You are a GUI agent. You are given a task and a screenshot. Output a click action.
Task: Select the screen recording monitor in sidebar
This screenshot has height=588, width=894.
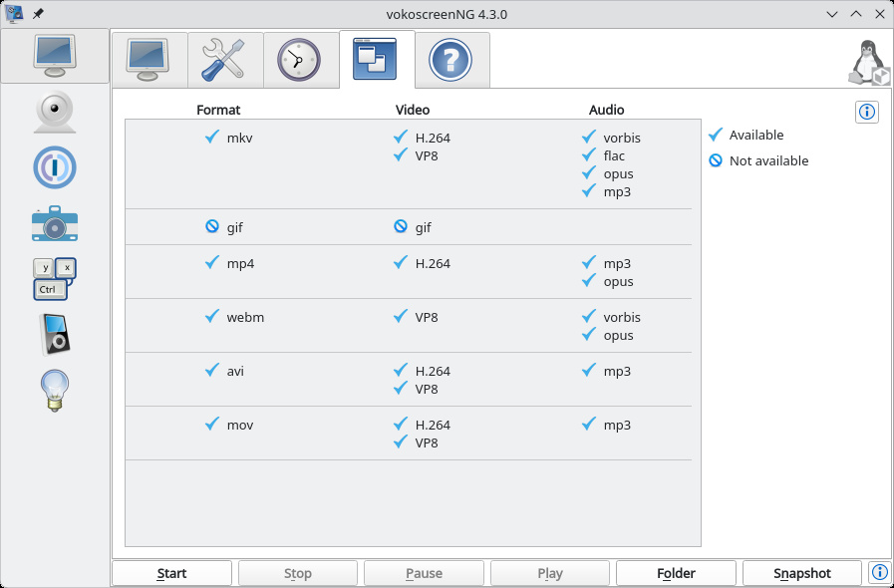tap(55, 56)
